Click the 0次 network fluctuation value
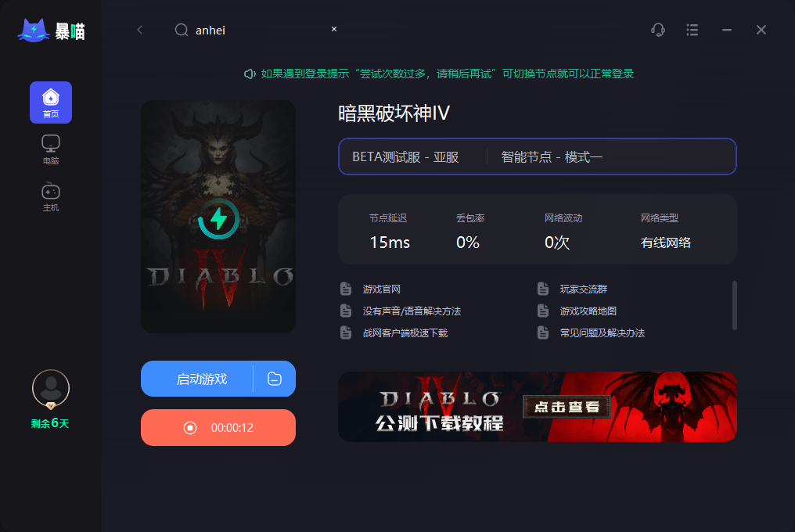795x532 pixels. coord(556,243)
